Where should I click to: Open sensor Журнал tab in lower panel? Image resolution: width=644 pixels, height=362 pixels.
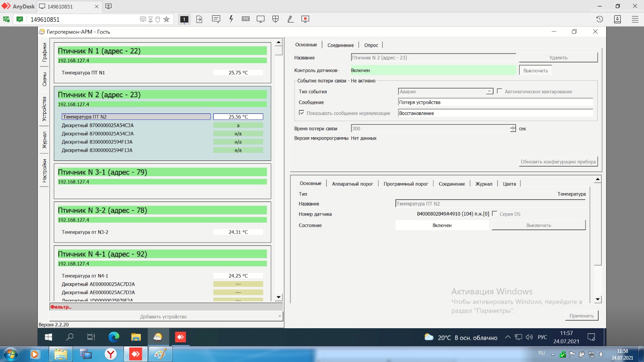click(x=484, y=184)
